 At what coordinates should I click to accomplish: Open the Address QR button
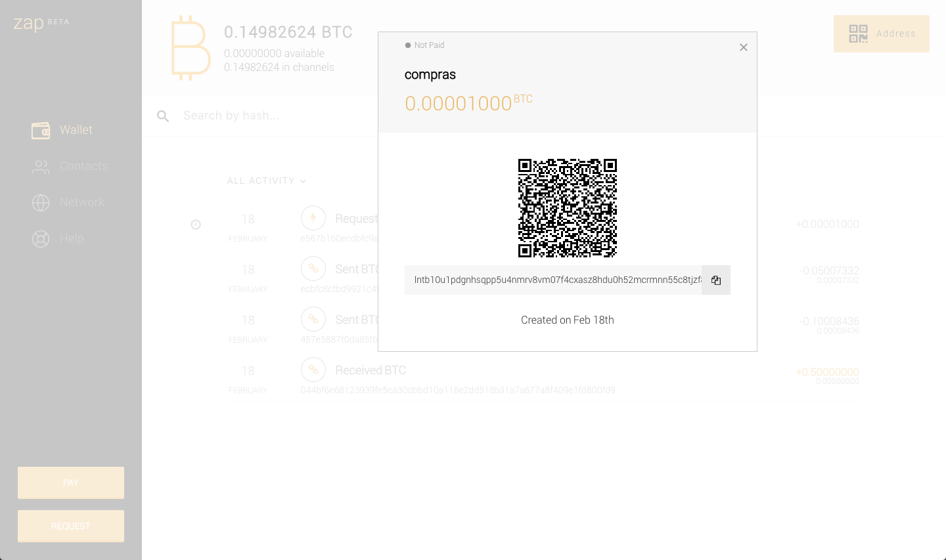[x=882, y=33]
